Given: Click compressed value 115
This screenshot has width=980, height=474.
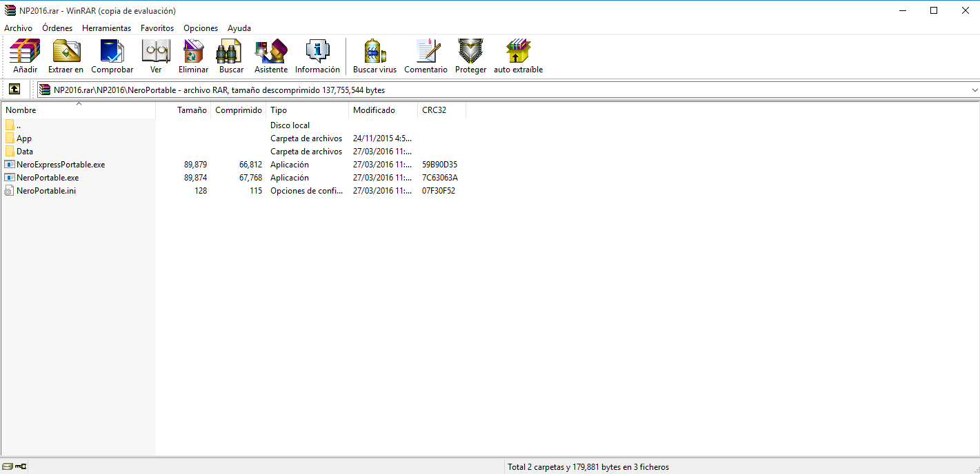Looking at the screenshot, I should coord(256,191).
